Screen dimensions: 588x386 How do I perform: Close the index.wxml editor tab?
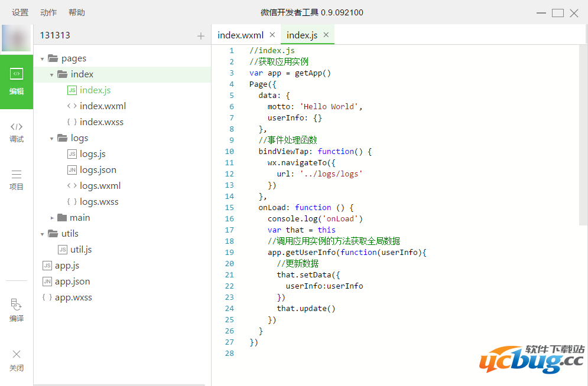pyautogui.click(x=272, y=35)
